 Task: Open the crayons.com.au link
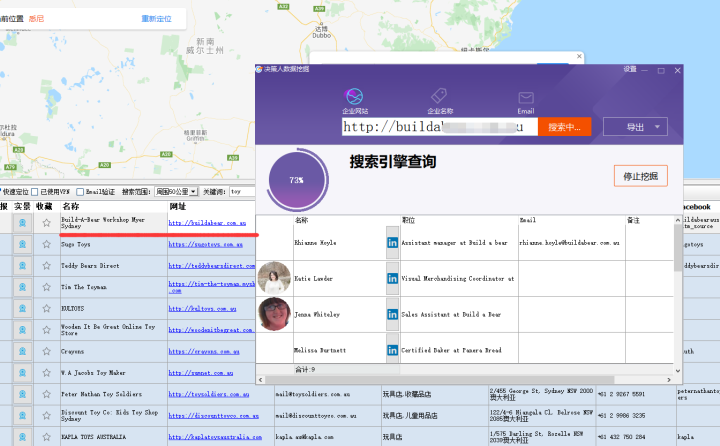coord(204,351)
